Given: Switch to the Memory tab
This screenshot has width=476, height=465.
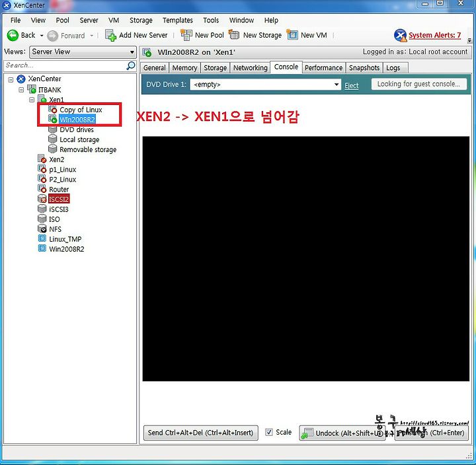Looking at the screenshot, I should 184,67.
